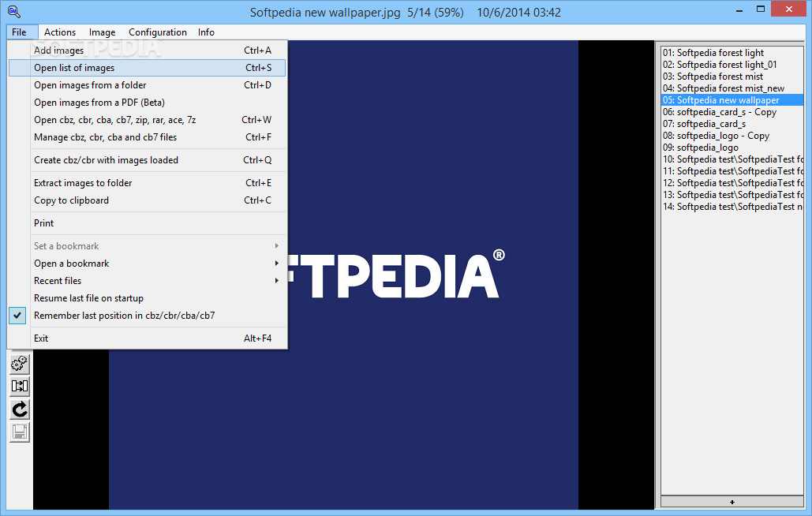
Task: Choose Open cbz, cbr, cba, cb7, zip archives
Action: [x=148, y=120]
